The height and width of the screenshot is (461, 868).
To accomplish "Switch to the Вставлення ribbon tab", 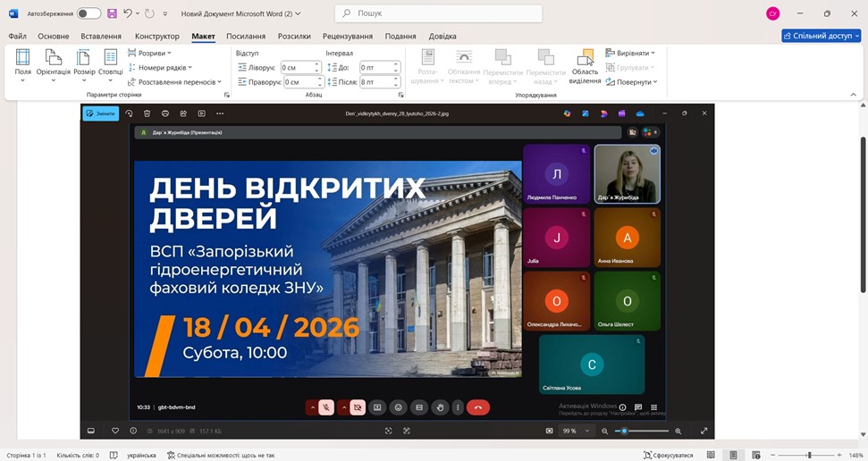I will [x=101, y=36].
